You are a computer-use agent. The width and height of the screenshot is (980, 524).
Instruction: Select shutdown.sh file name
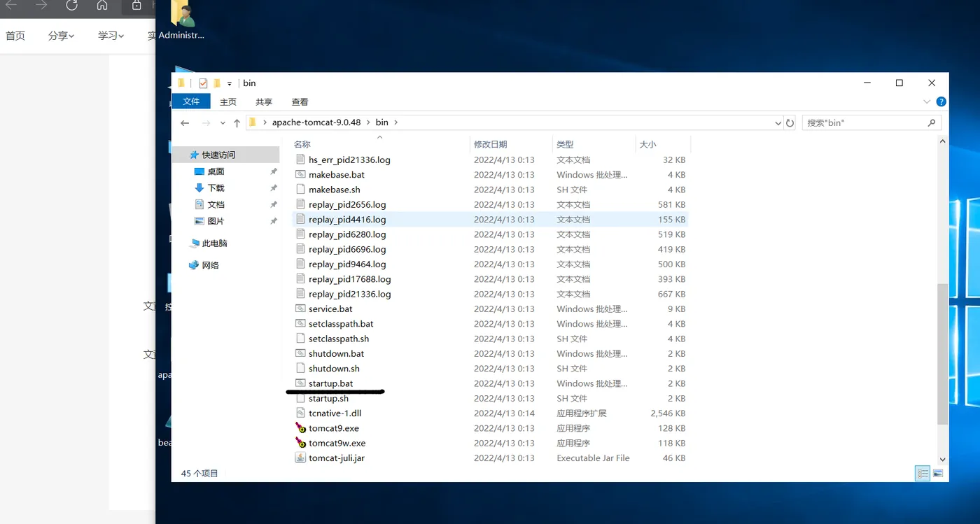[334, 368]
